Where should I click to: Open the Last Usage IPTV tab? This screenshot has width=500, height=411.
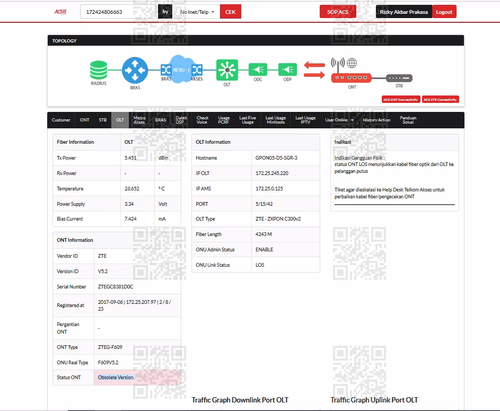(x=305, y=120)
